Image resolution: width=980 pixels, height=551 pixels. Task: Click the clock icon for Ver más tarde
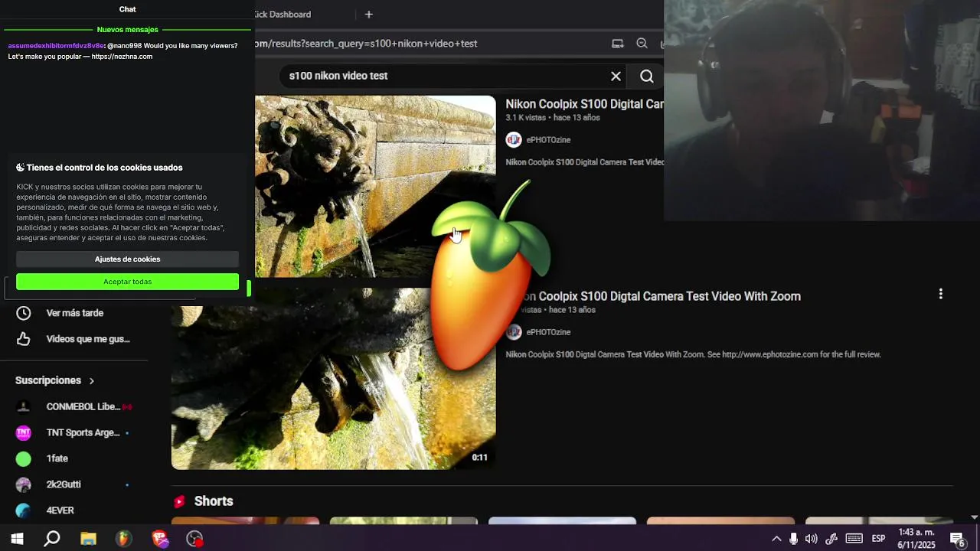24,313
